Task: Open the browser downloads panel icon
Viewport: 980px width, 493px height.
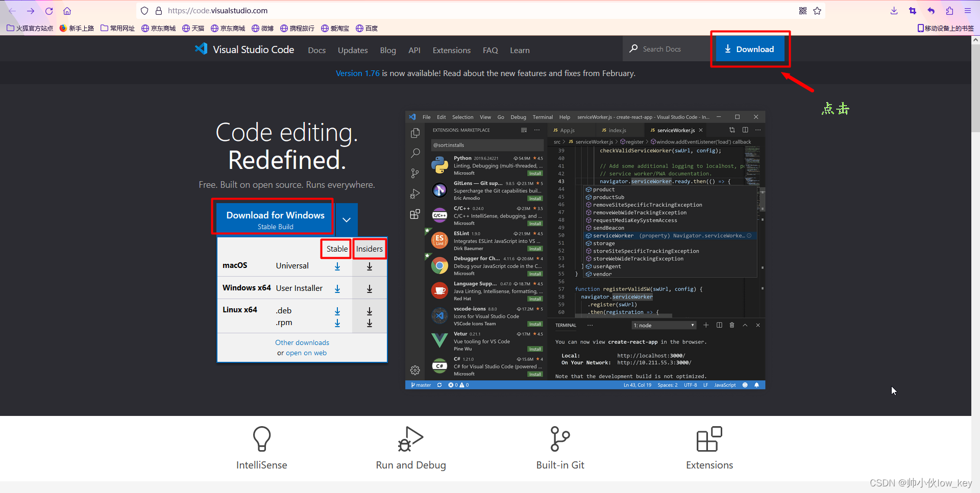Action: point(894,11)
